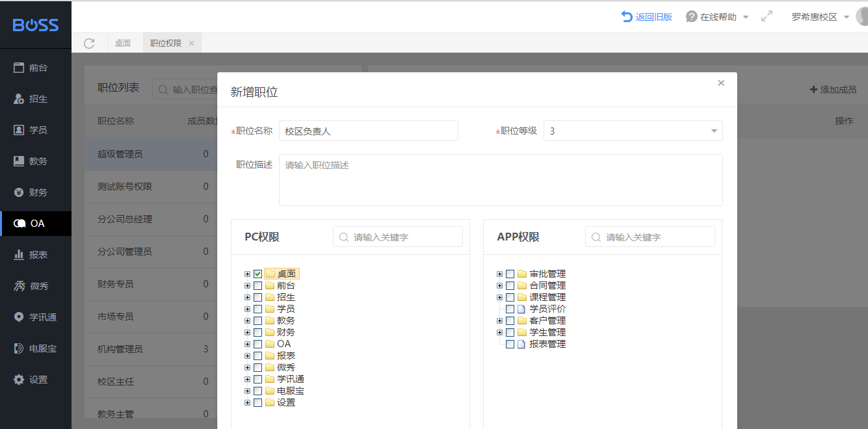The height and width of the screenshot is (429, 868).
Task: Open the 在线帮助 dropdown arrow
Action: click(x=746, y=18)
